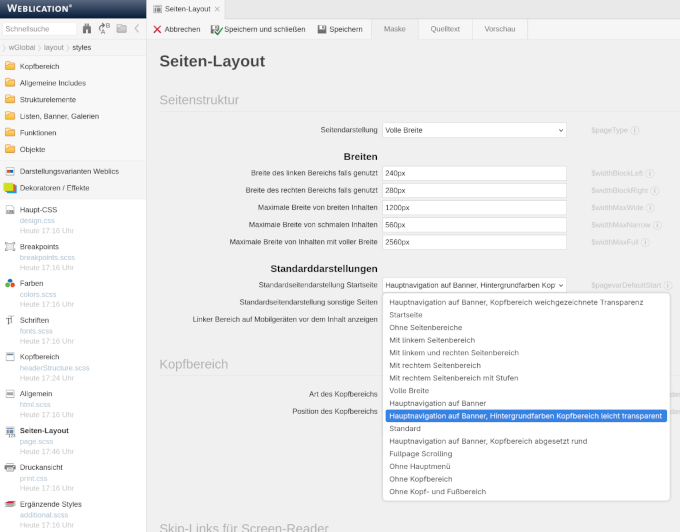Close the Seiten-Layout tab
This screenshot has width=680, height=532.
click(x=217, y=9)
